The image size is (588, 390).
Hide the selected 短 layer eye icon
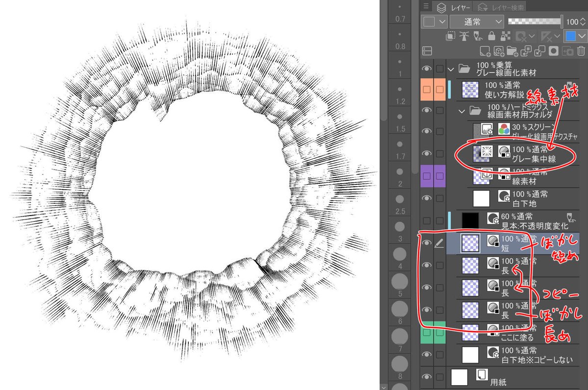click(427, 243)
